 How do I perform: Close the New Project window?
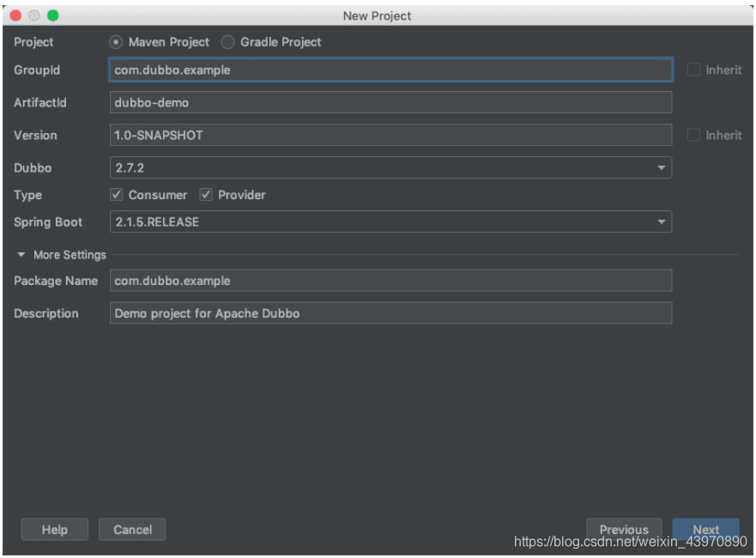(15, 15)
